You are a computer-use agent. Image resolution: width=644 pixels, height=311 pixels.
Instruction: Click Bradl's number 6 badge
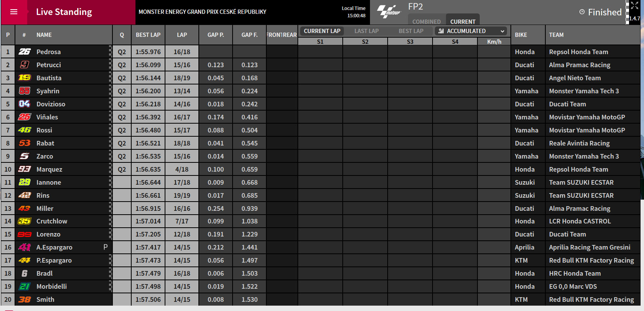[x=25, y=273]
